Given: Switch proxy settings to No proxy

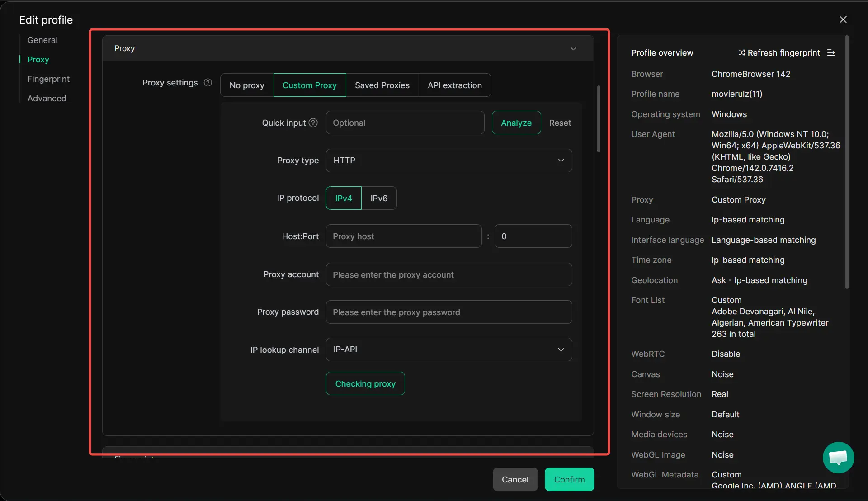Looking at the screenshot, I should click(247, 85).
